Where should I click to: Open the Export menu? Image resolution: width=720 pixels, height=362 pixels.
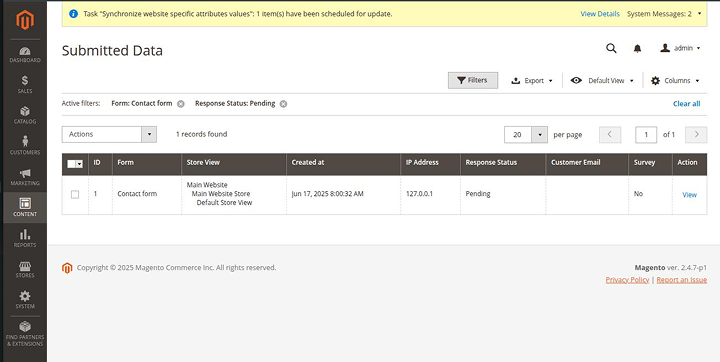pos(532,80)
